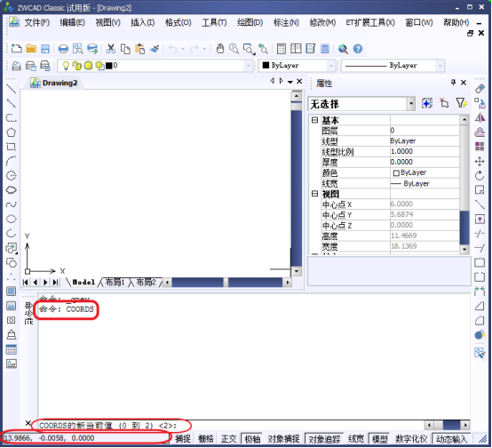Open the ByLayer color dropdown
This screenshot has width=492, height=448.
click(331, 66)
